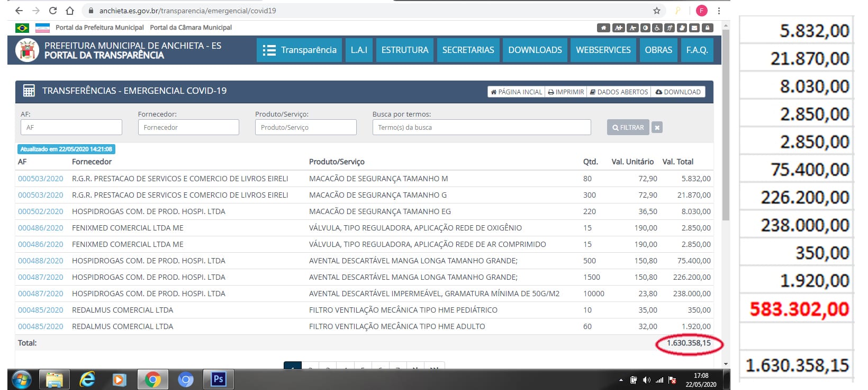Click the PÁGINA INICIAL button
This screenshot has height=390, width=868.
coord(516,92)
